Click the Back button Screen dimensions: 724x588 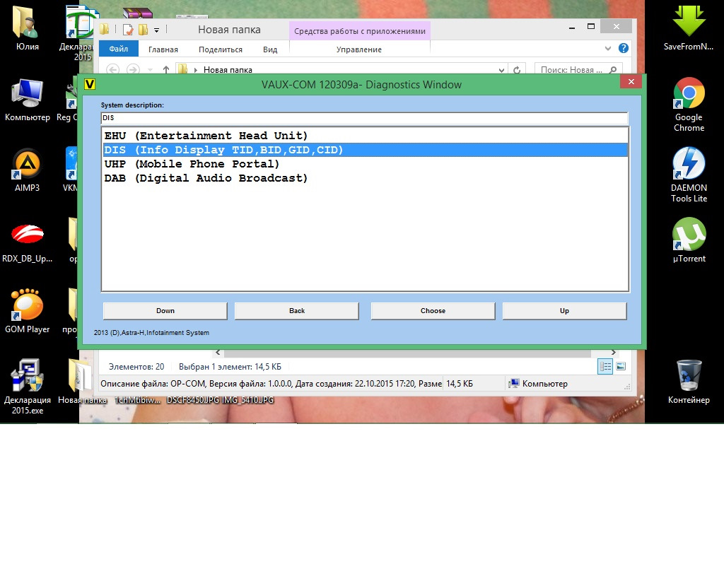point(297,311)
